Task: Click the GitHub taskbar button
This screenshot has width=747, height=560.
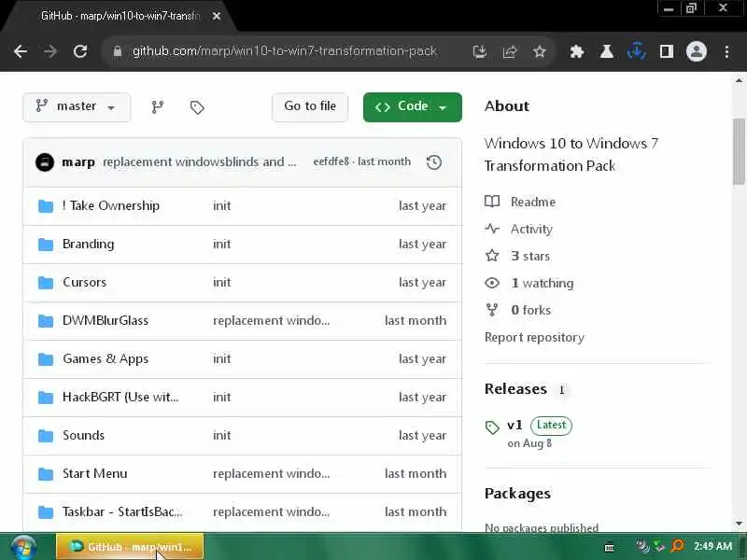Action: click(130, 547)
